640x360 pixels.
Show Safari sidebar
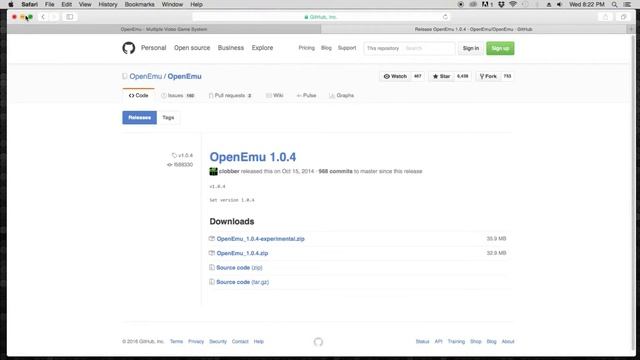click(70, 17)
